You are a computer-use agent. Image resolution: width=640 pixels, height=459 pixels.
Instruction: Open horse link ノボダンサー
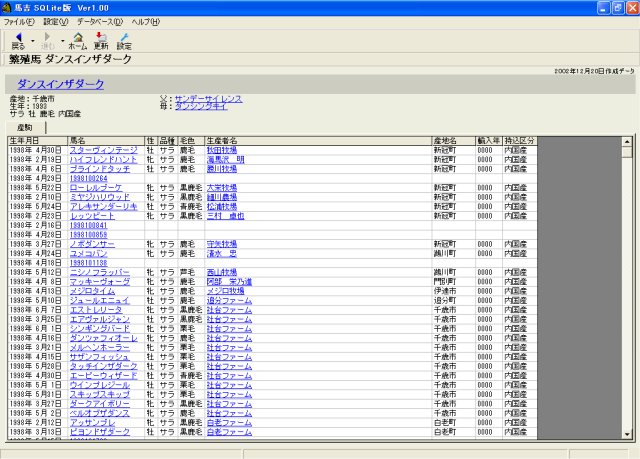click(x=92, y=244)
